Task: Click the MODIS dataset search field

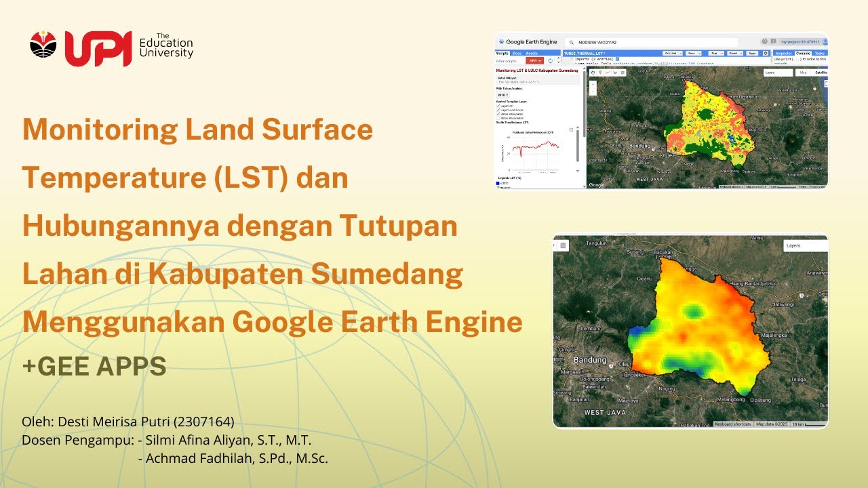Action: point(651,42)
